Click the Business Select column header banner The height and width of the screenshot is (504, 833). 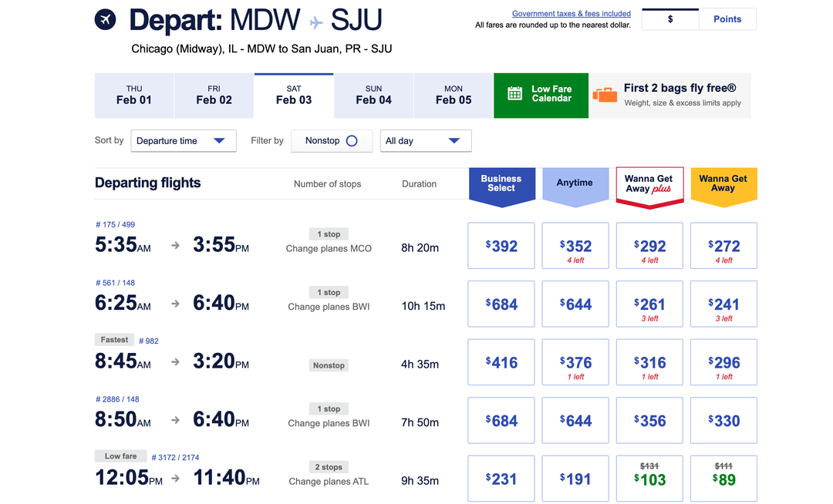click(x=501, y=183)
